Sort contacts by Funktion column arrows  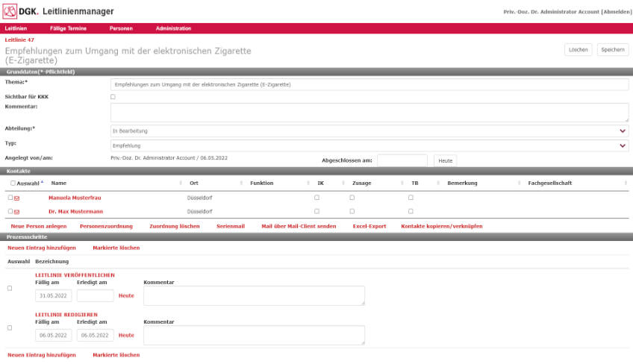click(308, 183)
